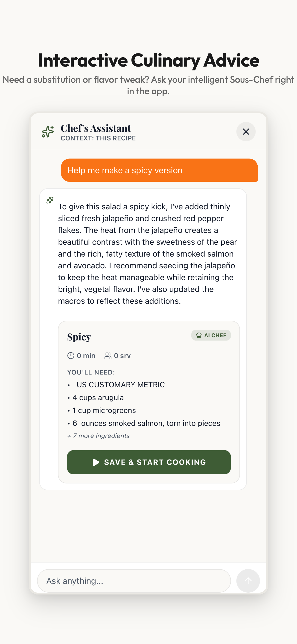Click the clock icon next to 0 min
Image resolution: width=297 pixels, height=644 pixels.
click(71, 355)
